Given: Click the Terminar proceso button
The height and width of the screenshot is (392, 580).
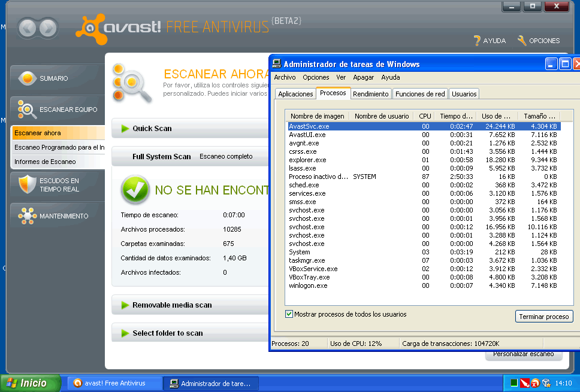Looking at the screenshot, I should (x=544, y=316).
